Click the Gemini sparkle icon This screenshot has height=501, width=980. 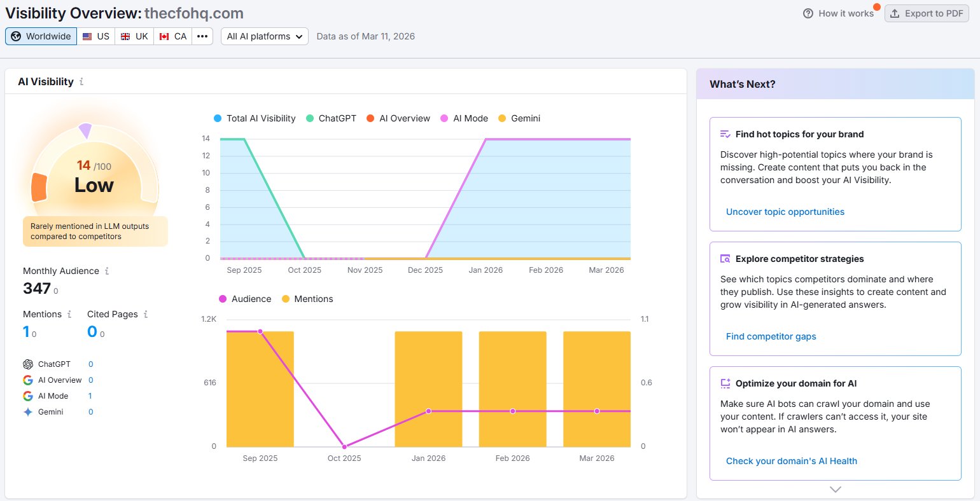tap(28, 412)
